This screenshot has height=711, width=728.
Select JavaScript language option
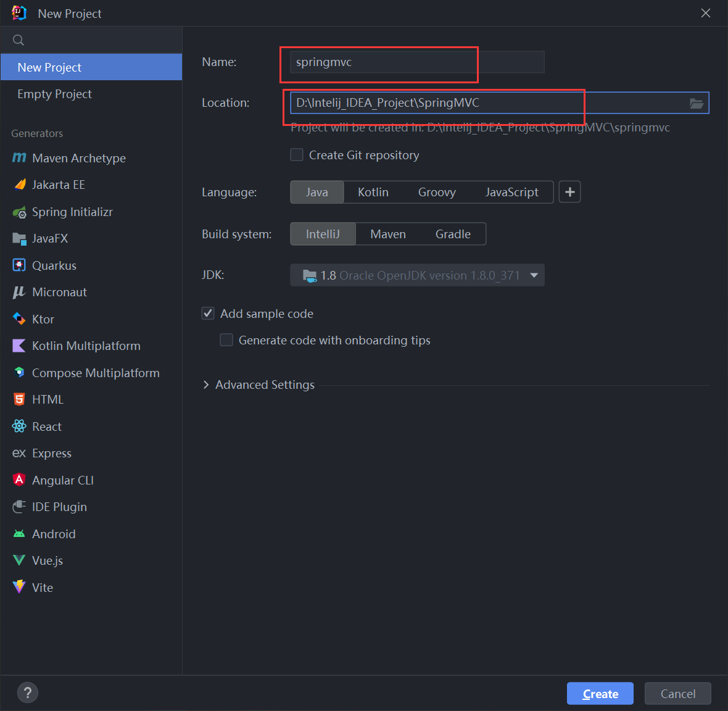point(511,192)
